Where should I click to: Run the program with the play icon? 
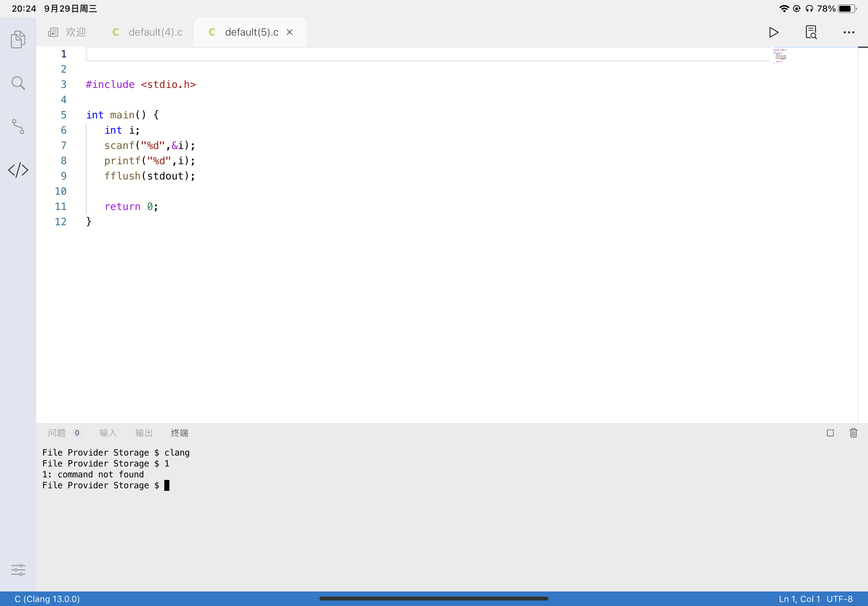773,32
